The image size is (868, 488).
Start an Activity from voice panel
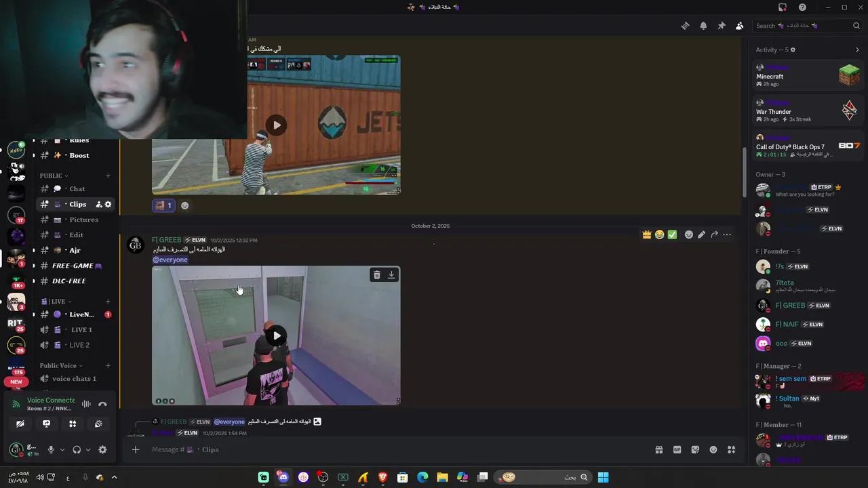(73, 424)
